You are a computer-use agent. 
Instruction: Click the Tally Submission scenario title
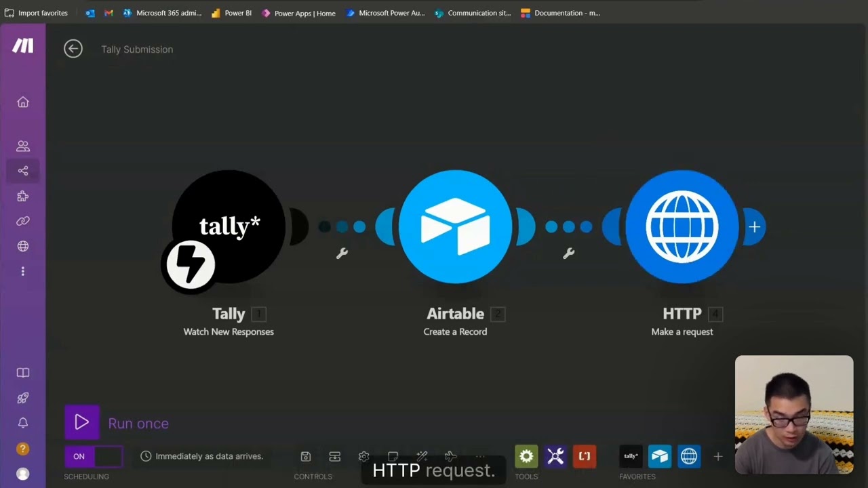pos(137,49)
